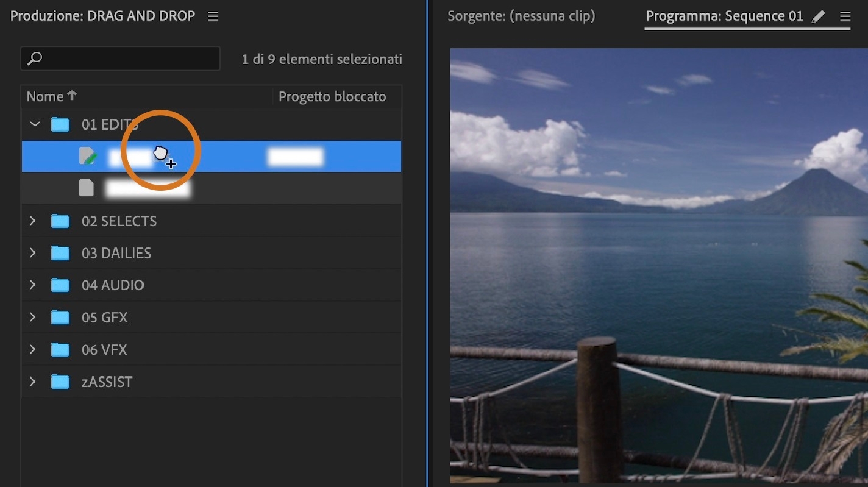Click the sort arrow next to Nome
Screen dimensions: 868x487
pyautogui.click(x=72, y=96)
